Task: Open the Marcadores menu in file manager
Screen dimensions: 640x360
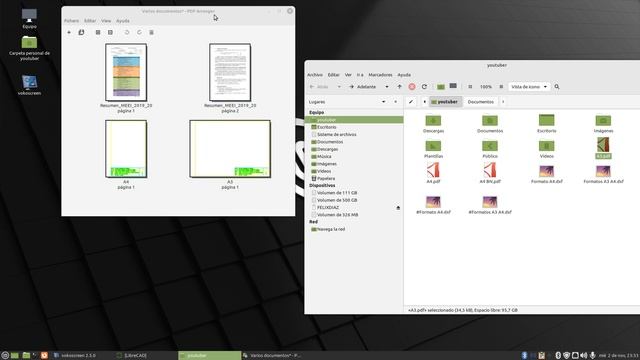Action: (380, 75)
